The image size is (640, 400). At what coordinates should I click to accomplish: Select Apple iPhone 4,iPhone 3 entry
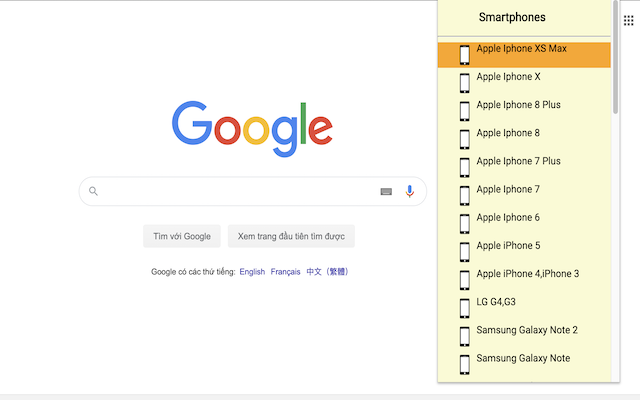point(527,273)
